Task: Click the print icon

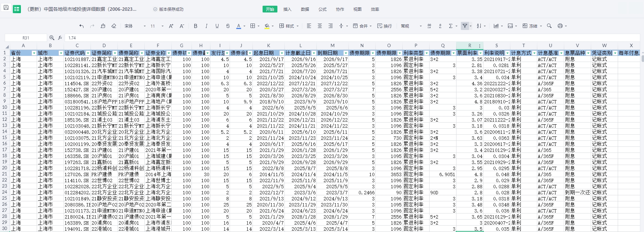Action: click(560, 26)
